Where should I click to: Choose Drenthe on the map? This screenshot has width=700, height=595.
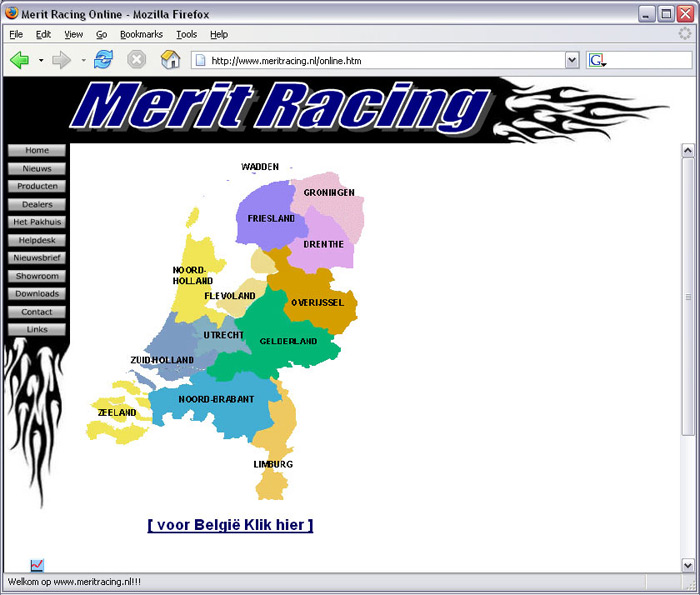coord(324,245)
